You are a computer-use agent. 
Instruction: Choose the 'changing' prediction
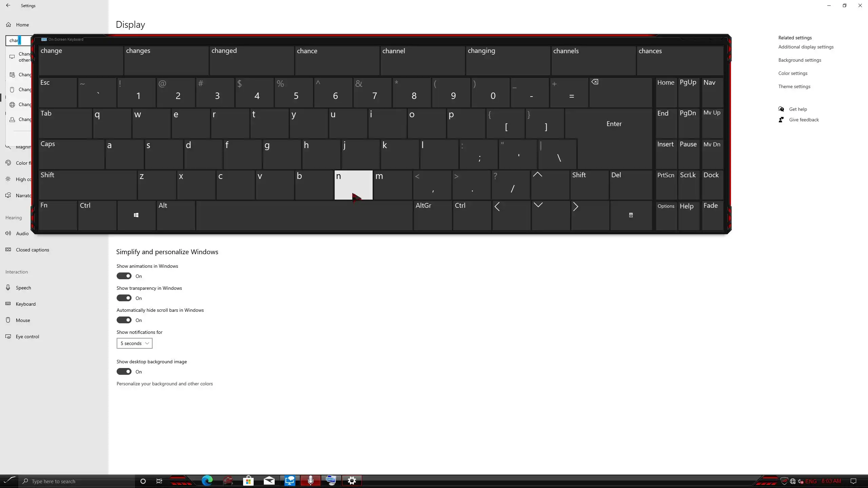[508, 60]
